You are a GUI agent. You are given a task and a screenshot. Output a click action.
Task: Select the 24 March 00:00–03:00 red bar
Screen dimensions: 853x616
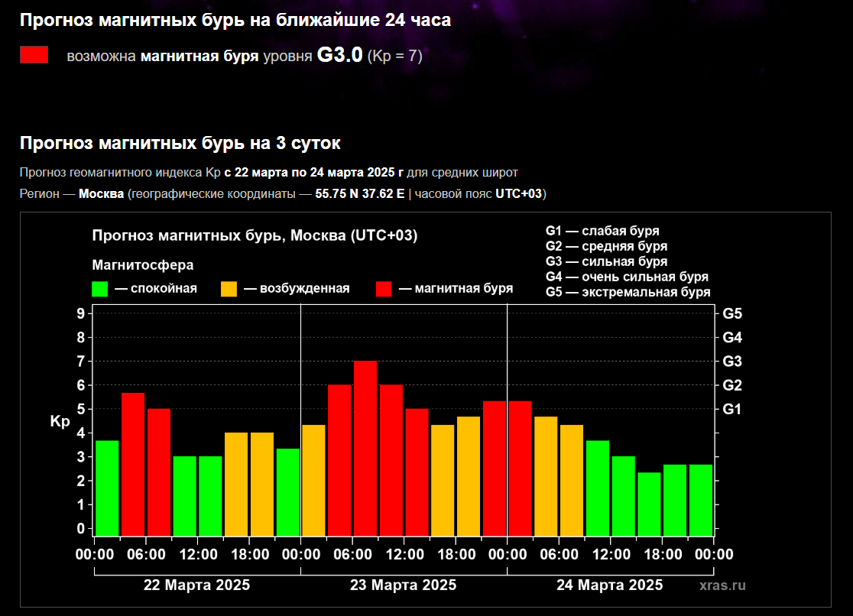point(520,468)
